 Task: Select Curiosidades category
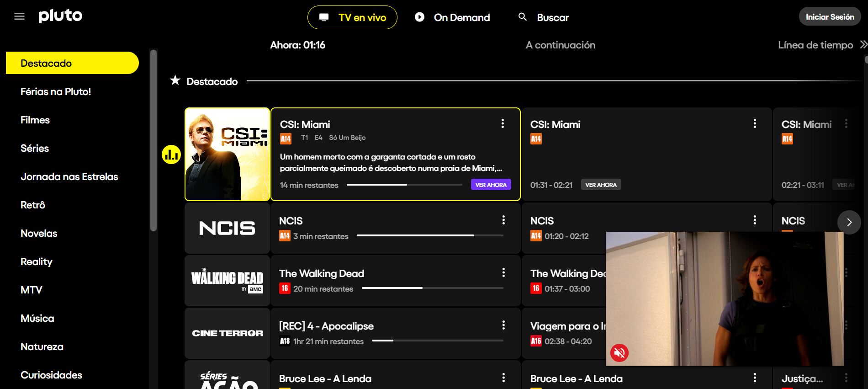point(51,375)
